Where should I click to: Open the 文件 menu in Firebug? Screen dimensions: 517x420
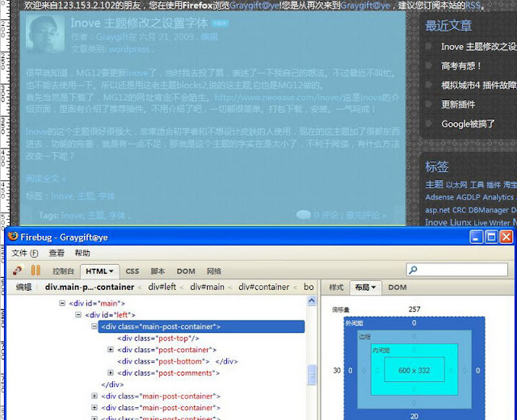click(25, 253)
